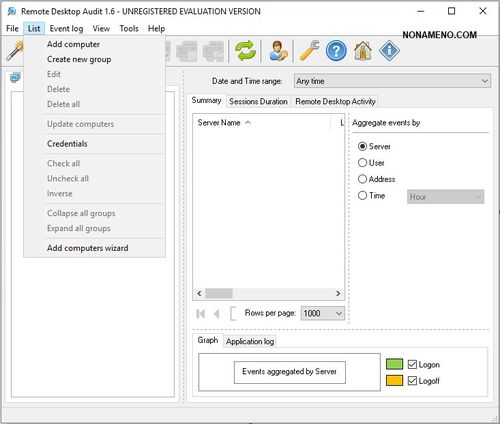Go to first page navigation icon
Viewport: 500px width, 424px height.
pos(201,314)
